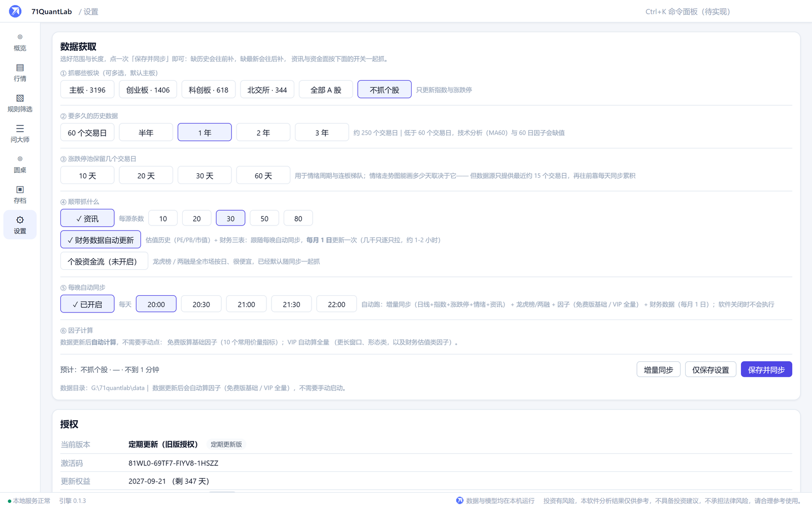Open the 存档 archive sidebar icon
This screenshot has width=812, height=508.
point(20,195)
